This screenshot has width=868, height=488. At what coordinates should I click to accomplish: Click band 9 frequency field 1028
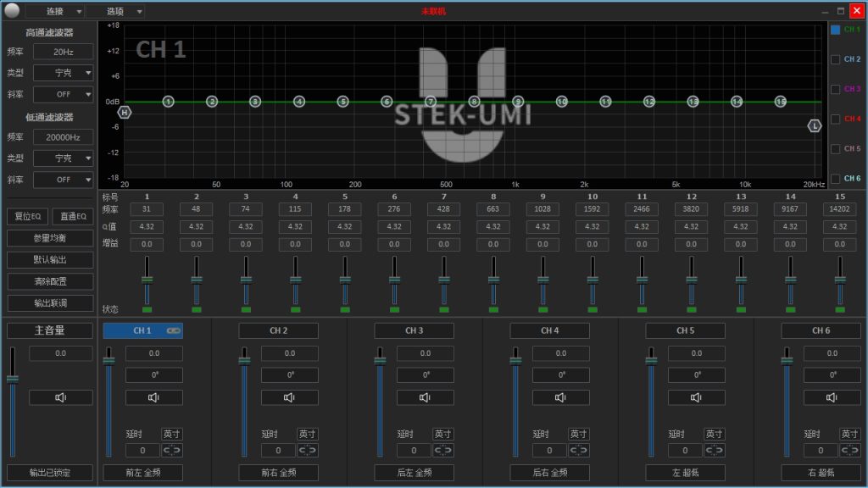point(542,209)
